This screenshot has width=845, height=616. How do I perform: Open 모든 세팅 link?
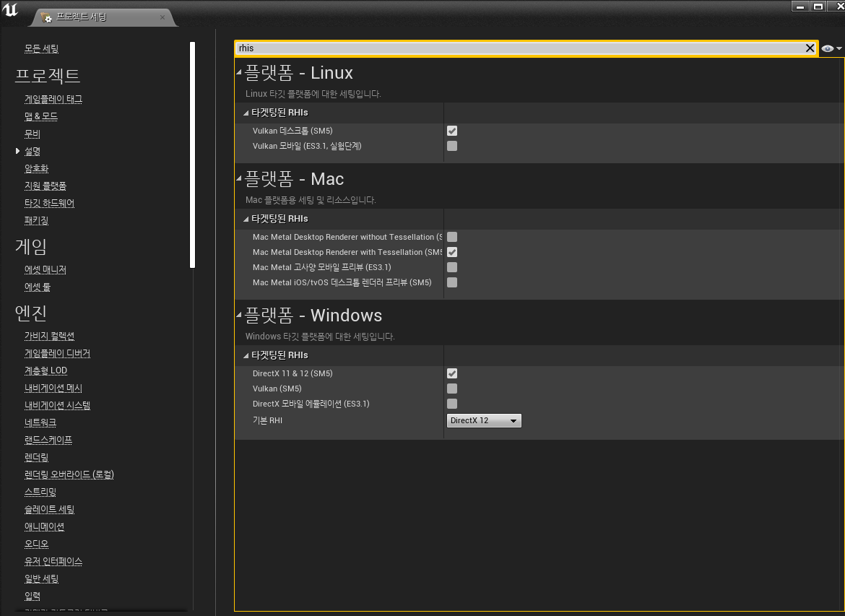[41, 48]
